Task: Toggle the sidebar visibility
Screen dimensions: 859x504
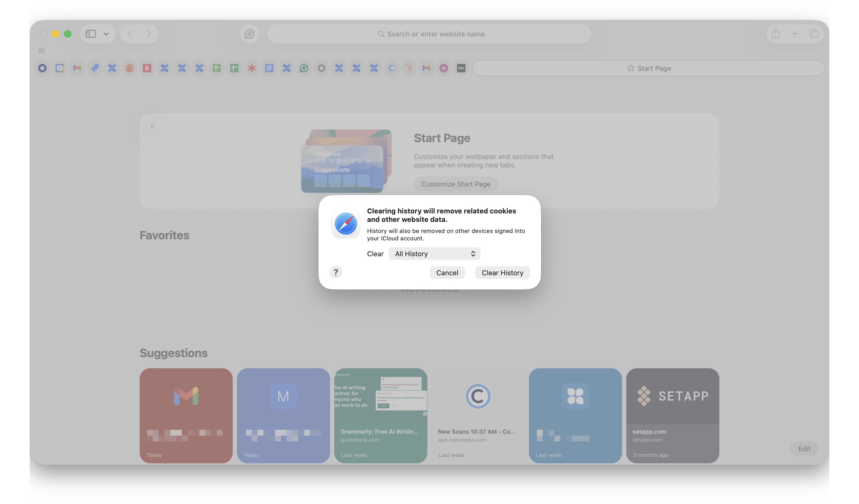Action: (x=91, y=34)
